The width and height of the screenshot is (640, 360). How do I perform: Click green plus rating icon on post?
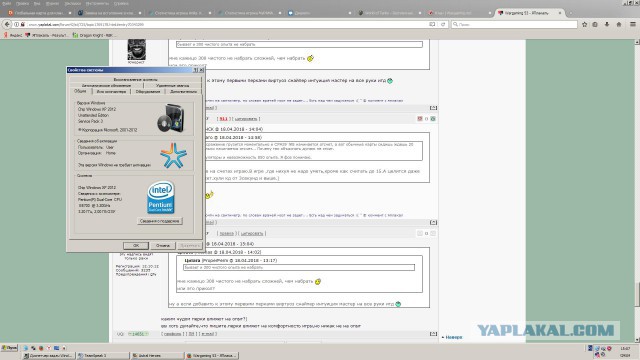coord(433,119)
